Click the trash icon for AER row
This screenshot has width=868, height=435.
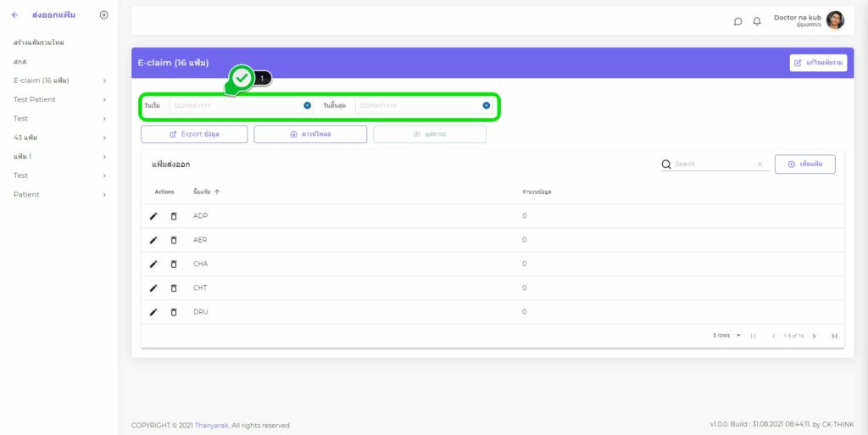174,240
